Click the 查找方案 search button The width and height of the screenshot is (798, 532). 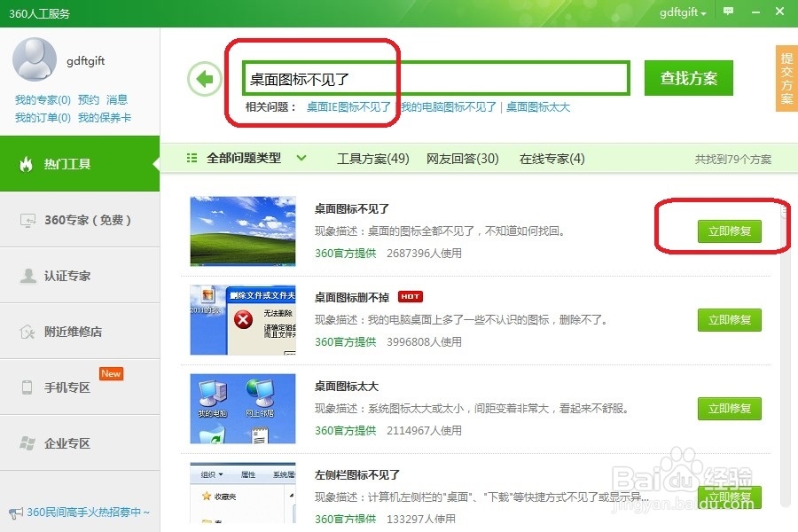click(689, 78)
